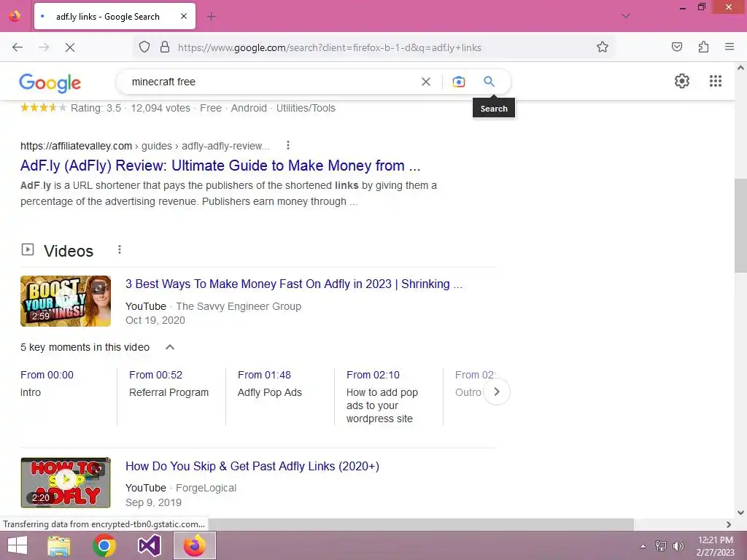Open a new browser tab
Viewport: 747px width, 560px height.
point(212,17)
